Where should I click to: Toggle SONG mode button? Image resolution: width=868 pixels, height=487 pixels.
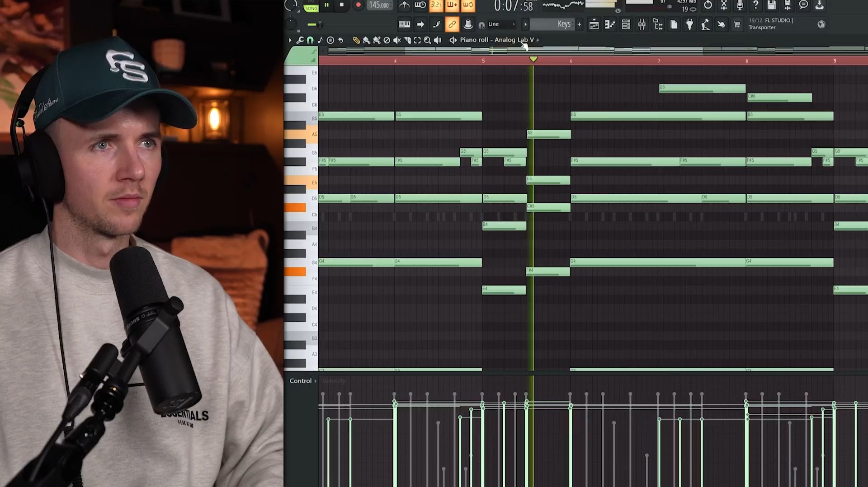311,8
